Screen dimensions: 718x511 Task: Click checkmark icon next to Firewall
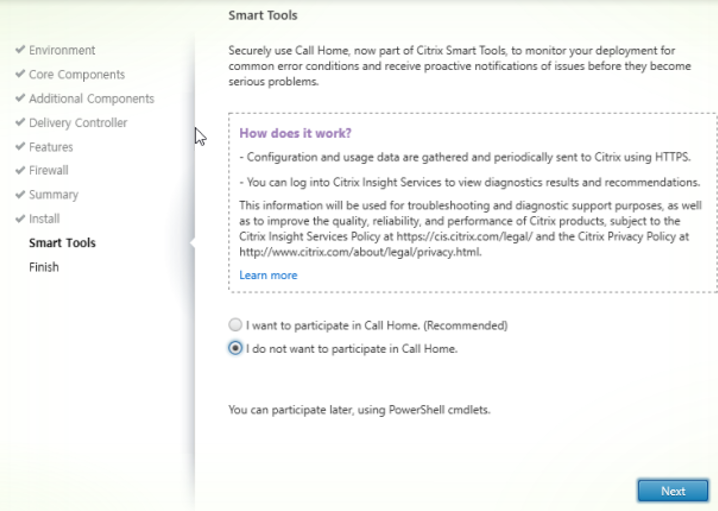20,170
